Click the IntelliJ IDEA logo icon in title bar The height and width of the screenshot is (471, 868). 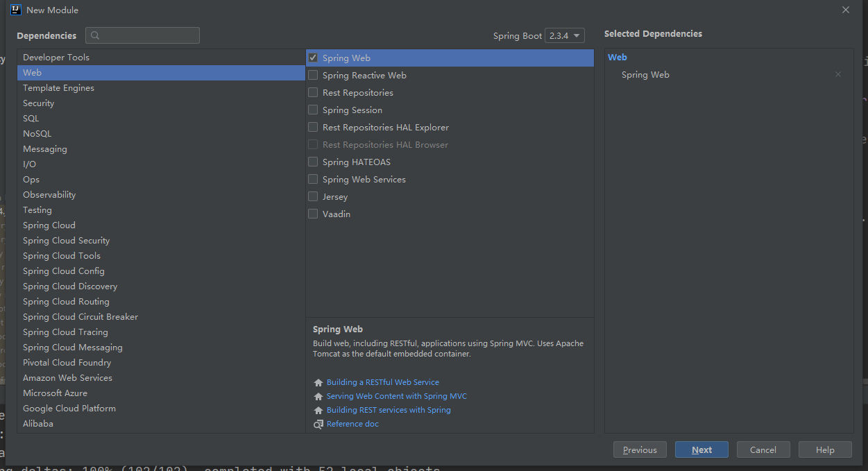pos(16,10)
